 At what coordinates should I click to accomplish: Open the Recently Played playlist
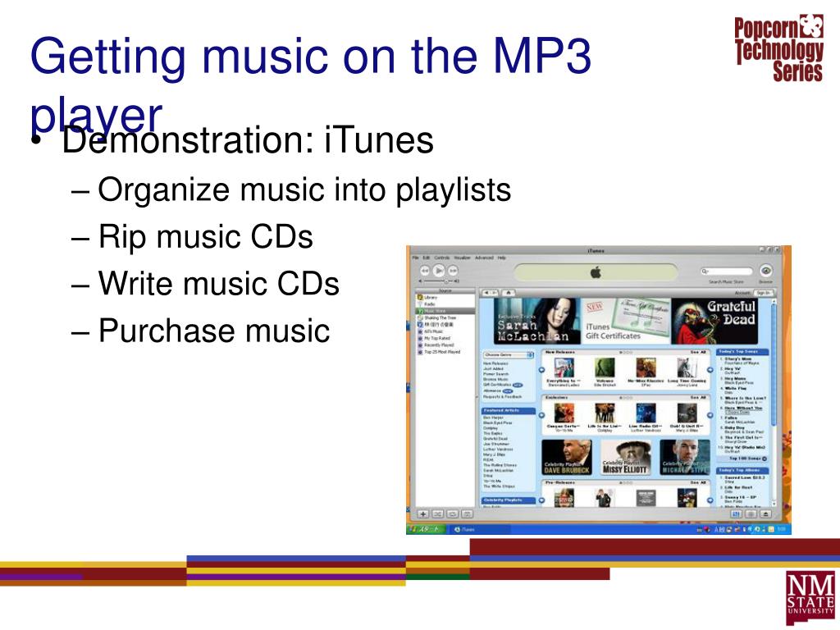tap(445, 345)
